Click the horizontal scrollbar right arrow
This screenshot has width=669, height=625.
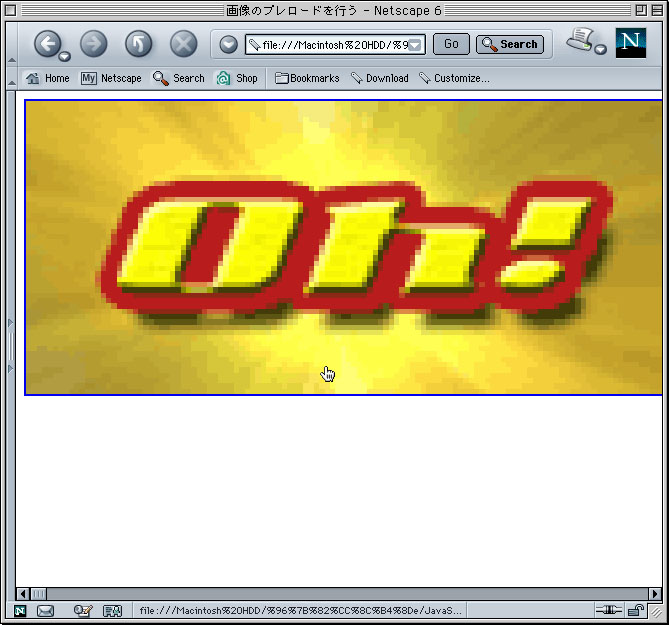pyautogui.click(x=655, y=593)
